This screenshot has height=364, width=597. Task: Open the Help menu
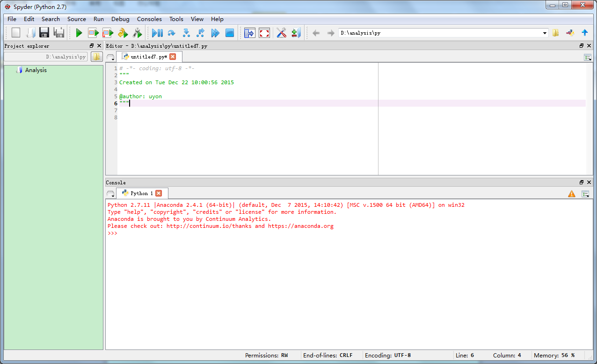coord(217,19)
